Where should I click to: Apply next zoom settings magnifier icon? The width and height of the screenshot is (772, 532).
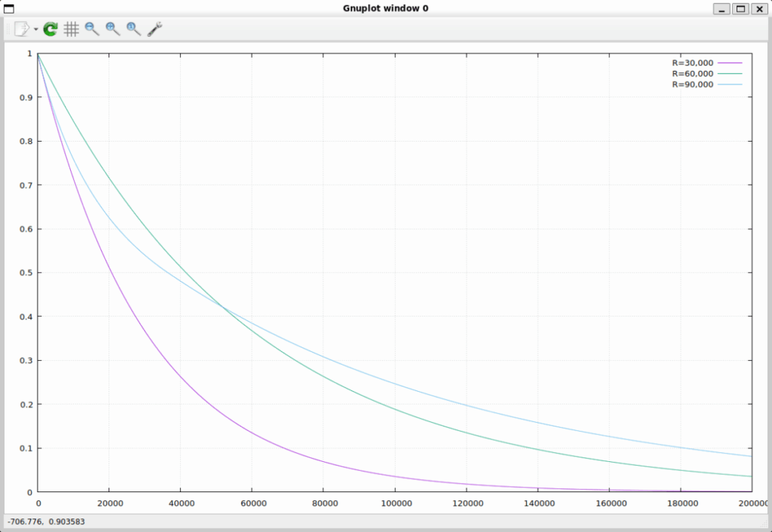pyautogui.click(x=113, y=29)
